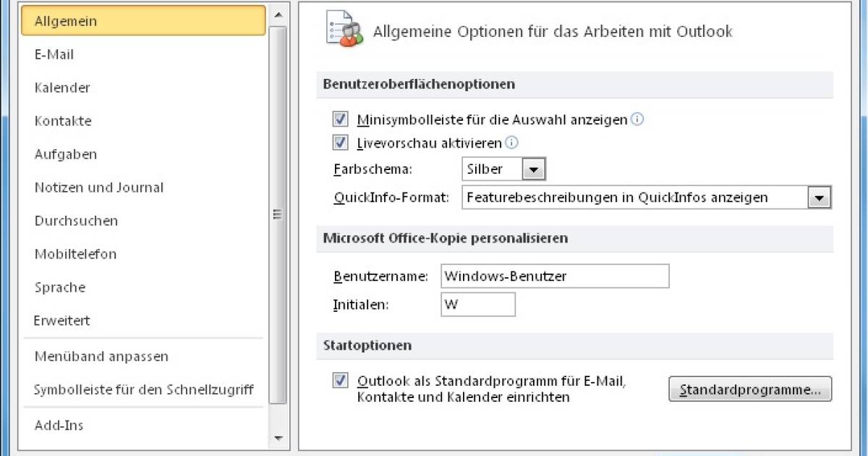Open Sprache settings
Screen dimensions: 868x456
point(59,287)
